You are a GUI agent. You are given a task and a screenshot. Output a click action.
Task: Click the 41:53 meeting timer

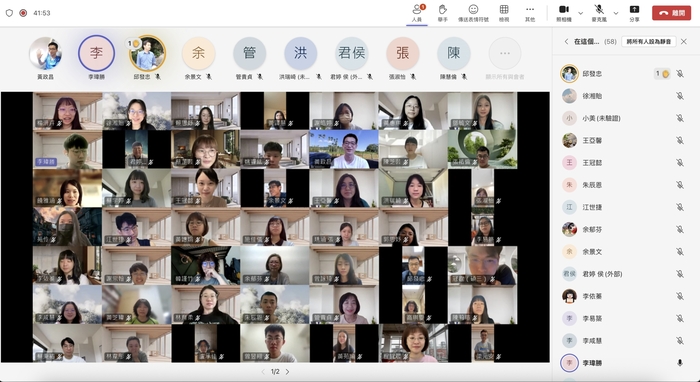(42, 13)
